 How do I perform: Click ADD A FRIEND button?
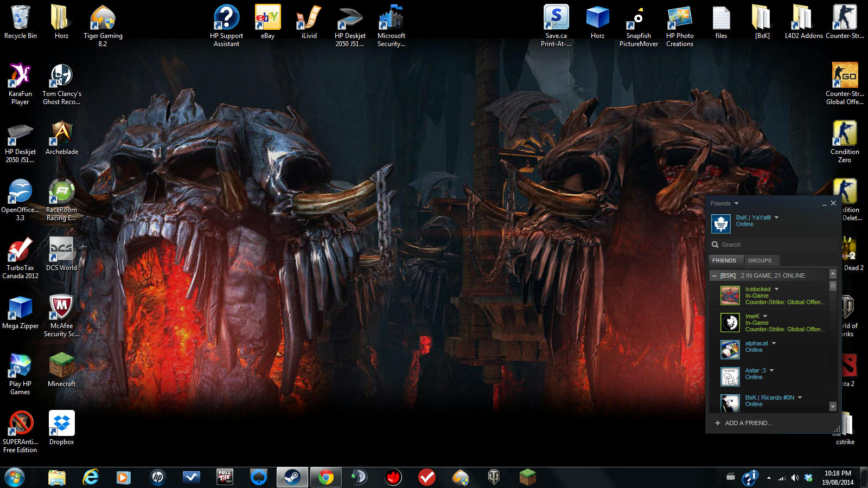tap(743, 423)
